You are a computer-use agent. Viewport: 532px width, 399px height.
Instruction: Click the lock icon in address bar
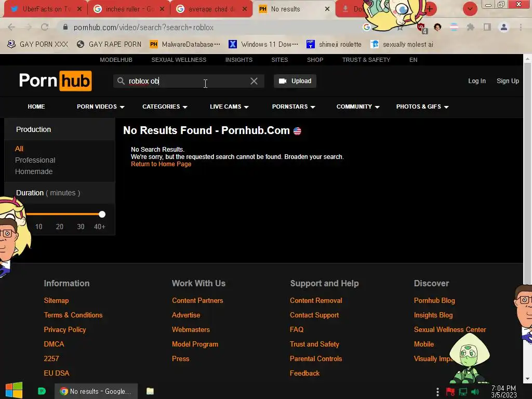coord(65,27)
